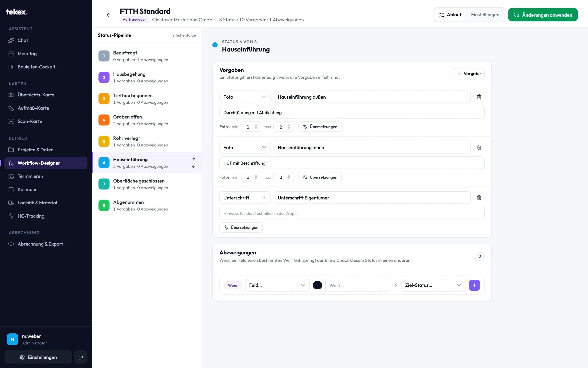Open Projekte & Daten menu item

pyautogui.click(x=46, y=150)
